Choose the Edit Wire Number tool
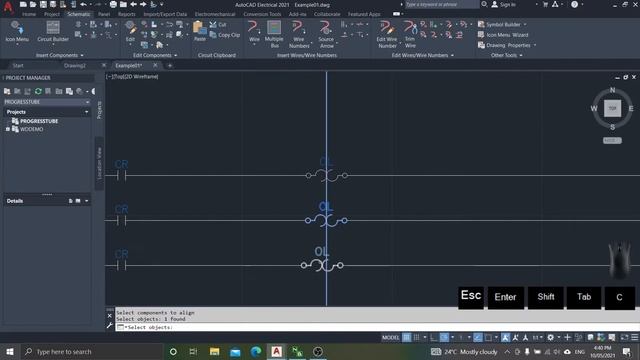The image size is (640, 360). click(x=387, y=34)
